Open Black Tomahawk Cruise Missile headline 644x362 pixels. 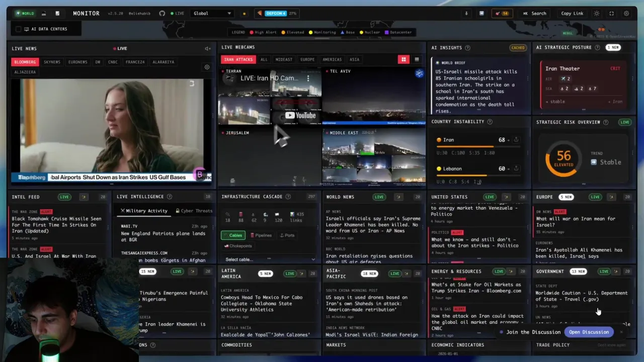coord(56,225)
